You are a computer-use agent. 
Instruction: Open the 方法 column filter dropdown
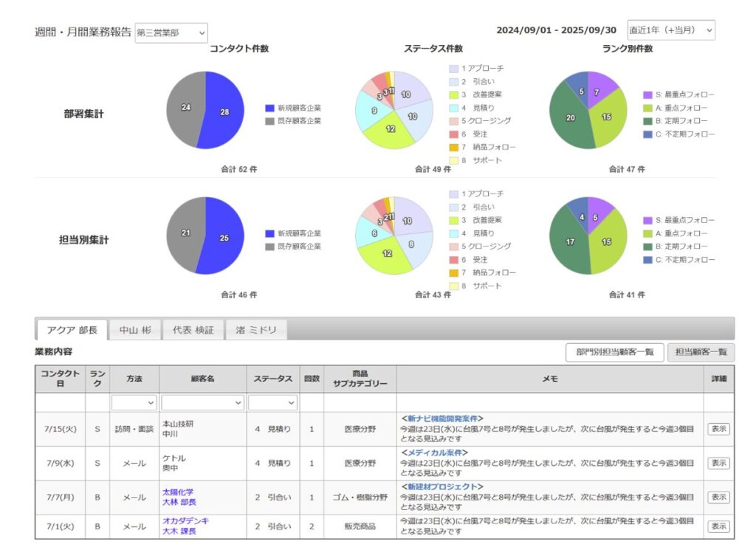tap(134, 402)
